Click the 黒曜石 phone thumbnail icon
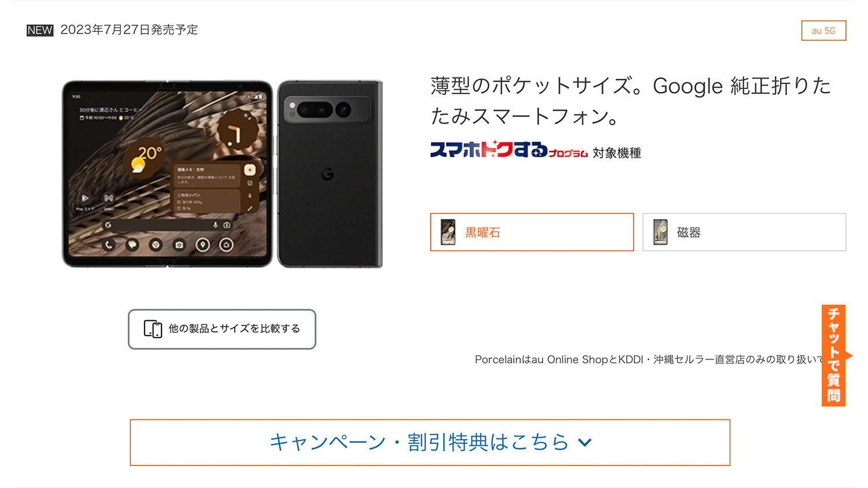868x488 pixels. [448, 232]
